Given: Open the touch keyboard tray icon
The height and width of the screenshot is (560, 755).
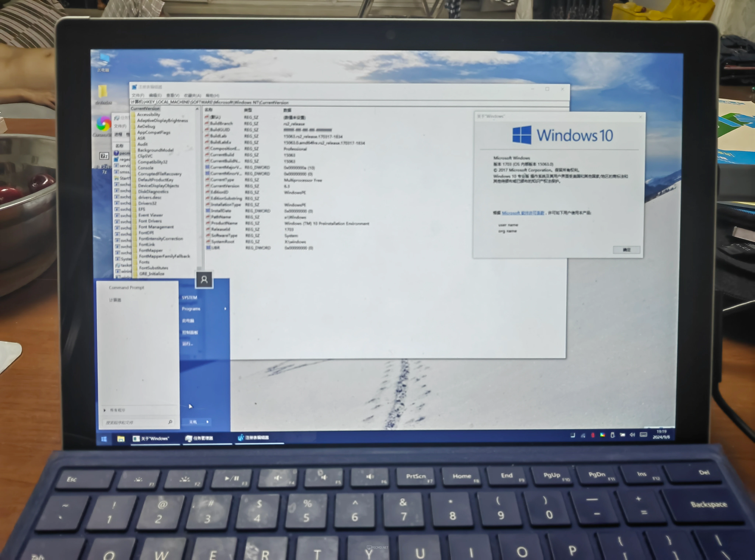Looking at the screenshot, I should 643,435.
